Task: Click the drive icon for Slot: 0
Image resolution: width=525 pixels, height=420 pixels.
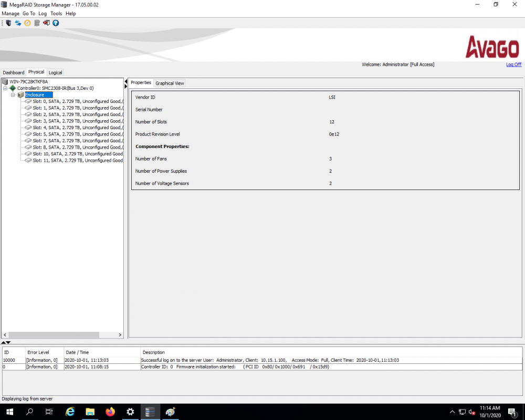Action: tap(28, 101)
